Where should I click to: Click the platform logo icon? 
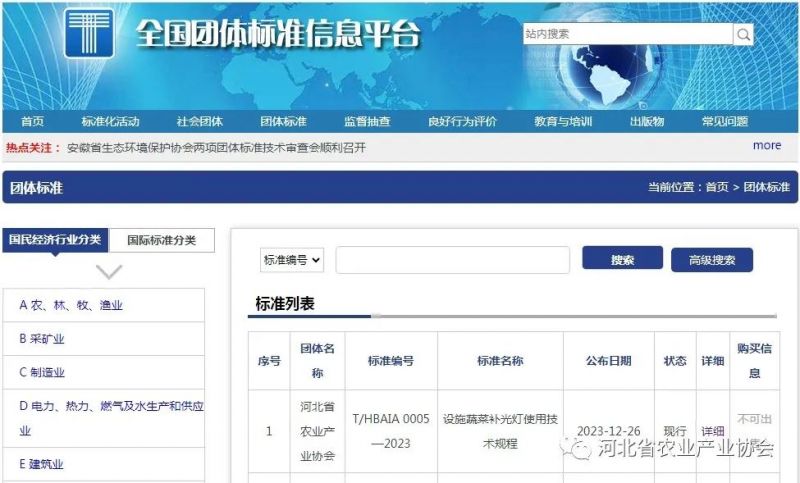[89, 33]
